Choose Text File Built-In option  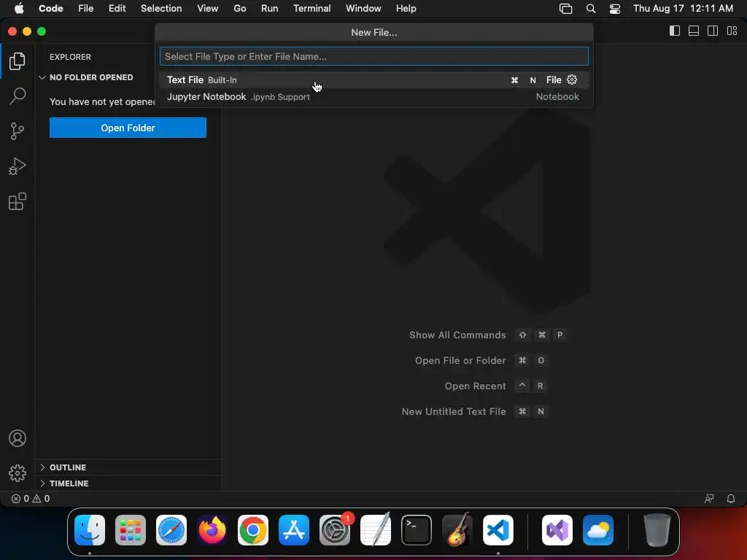pyautogui.click(x=374, y=79)
